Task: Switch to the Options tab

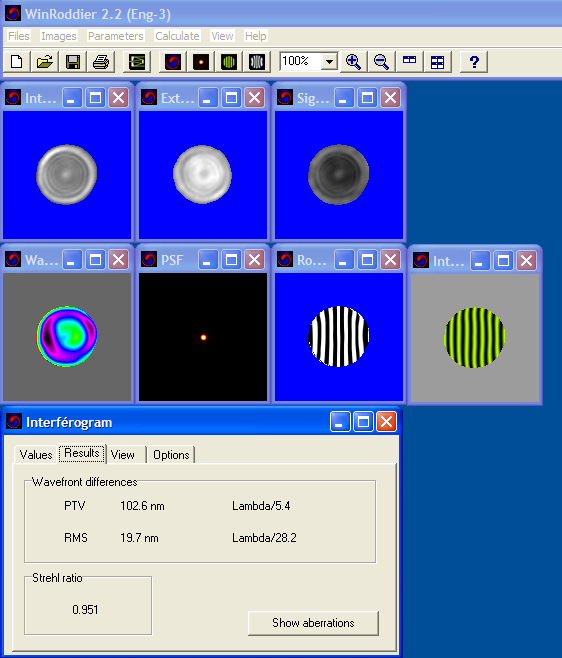Action: click(171, 454)
